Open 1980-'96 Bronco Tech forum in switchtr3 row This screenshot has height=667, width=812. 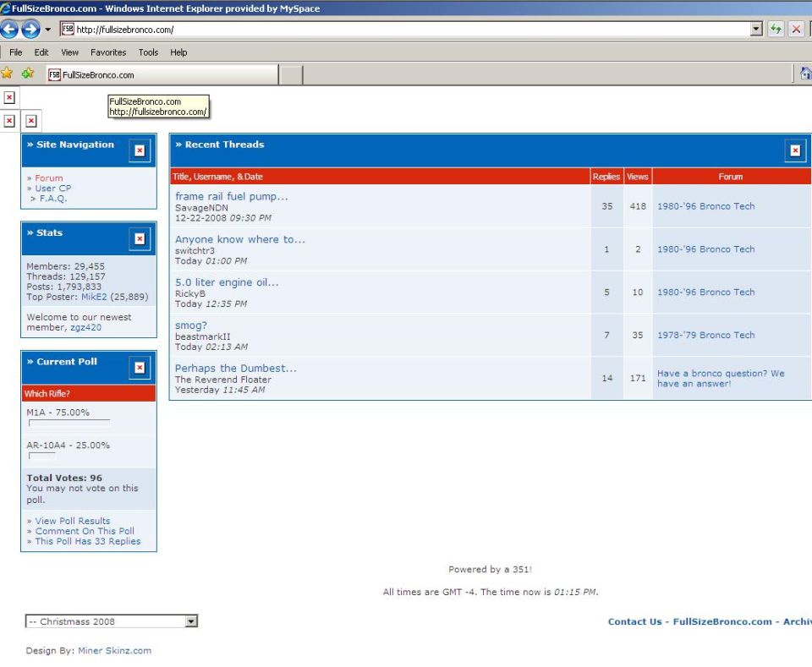[705, 249]
